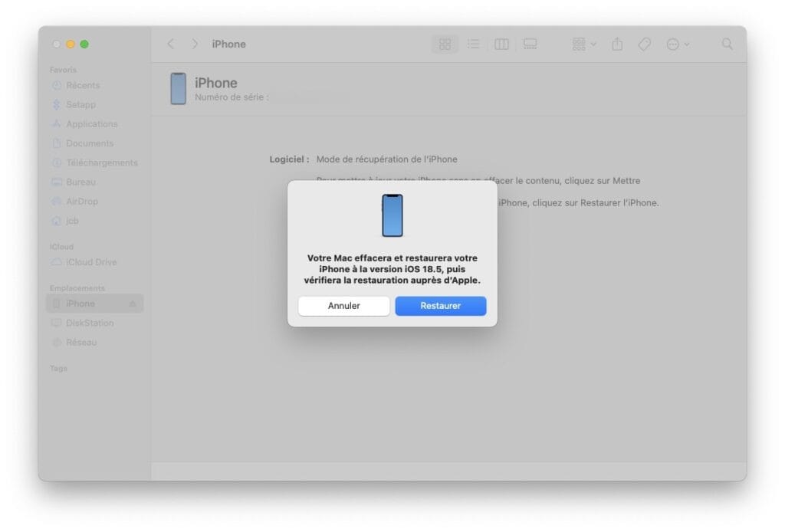This screenshot has width=785, height=532.
Task: Click the Share icon in toolbar
Action: pos(617,44)
